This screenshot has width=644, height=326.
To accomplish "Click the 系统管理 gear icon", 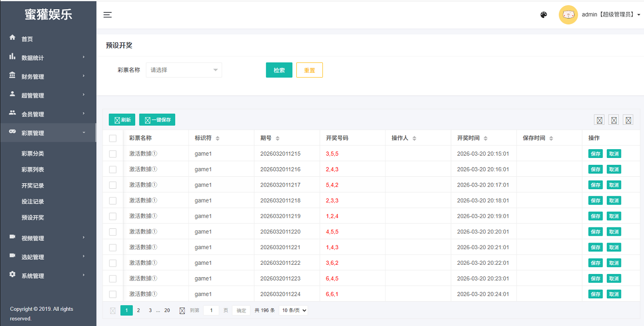I will (12, 275).
